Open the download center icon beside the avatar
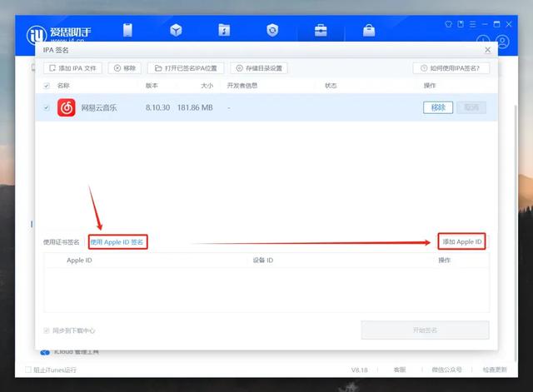Viewport: 533px width, 392px height. click(x=483, y=39)
